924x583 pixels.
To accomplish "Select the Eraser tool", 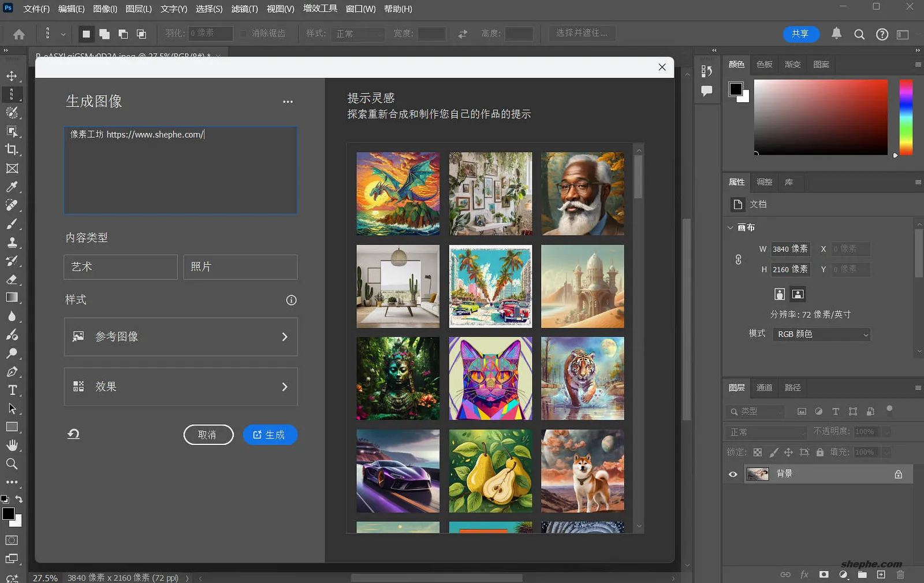I will coord(12,279).
